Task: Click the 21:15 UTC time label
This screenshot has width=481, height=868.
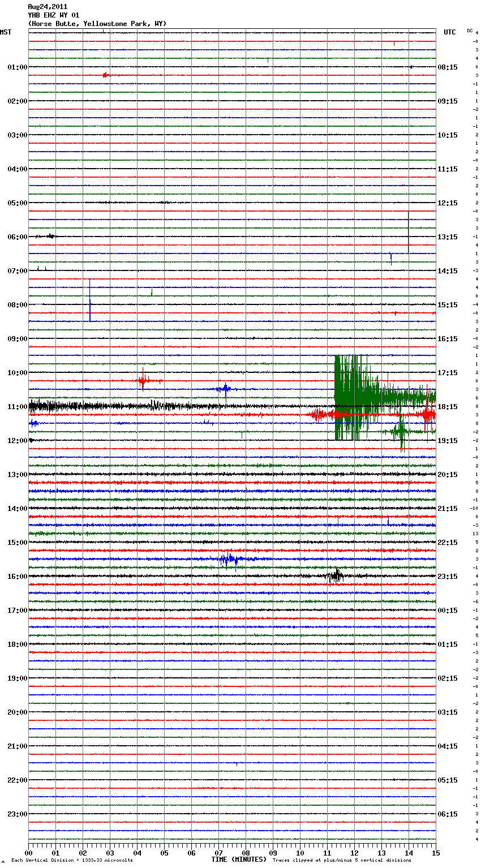Action: (448, 509)
